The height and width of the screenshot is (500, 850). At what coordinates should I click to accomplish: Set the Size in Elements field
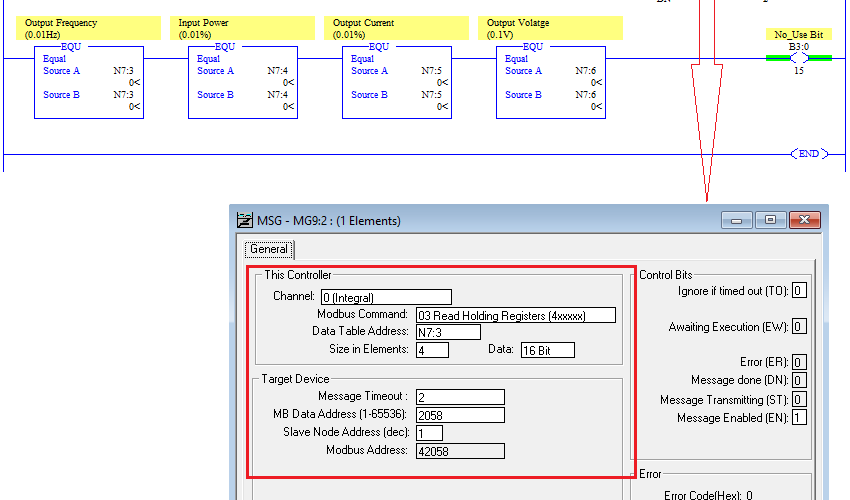(x=432, y=350)
